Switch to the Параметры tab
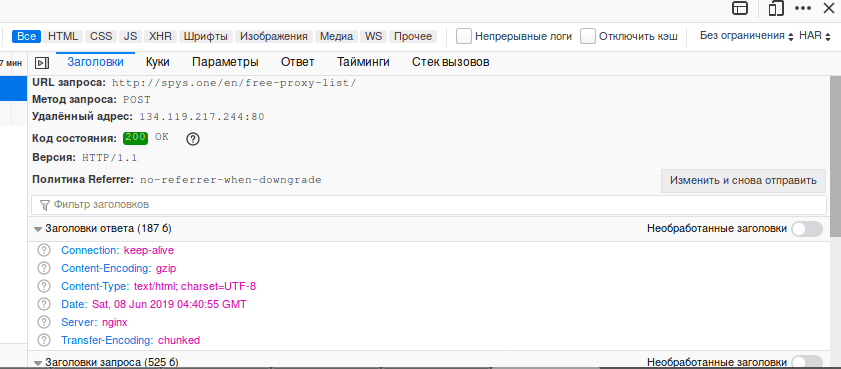 pos(225,62)
